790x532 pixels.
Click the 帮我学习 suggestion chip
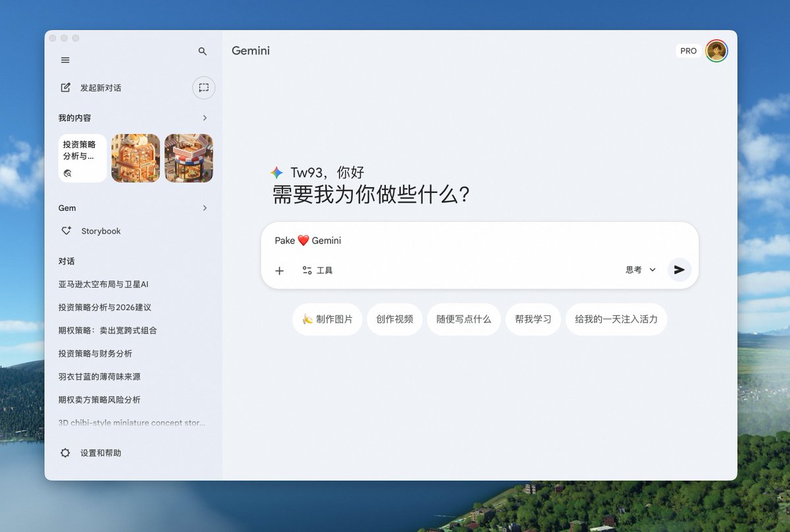[x=533, y=319]
